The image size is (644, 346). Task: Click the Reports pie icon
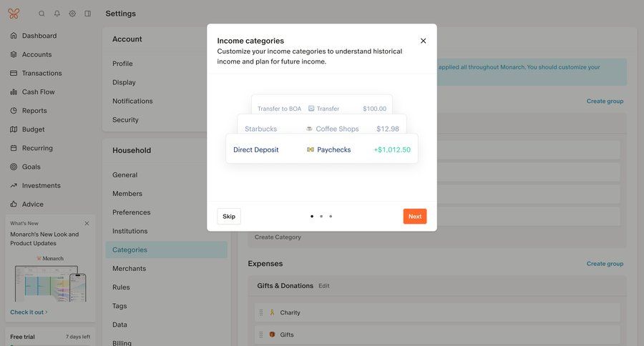pos(14,110)
